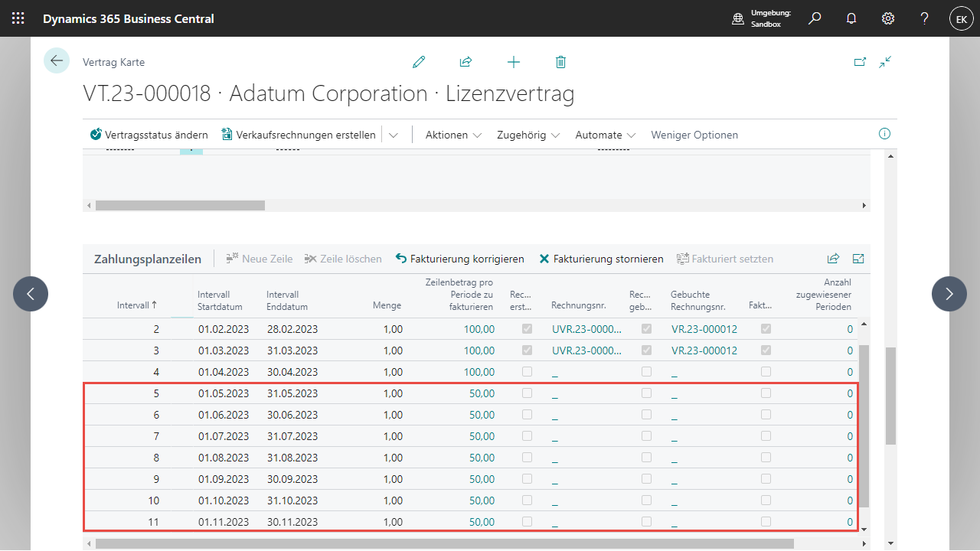Open the 100,00 amount in row 4
The height and width of the screenshot is (551, 980).
(x=479, y=372)
